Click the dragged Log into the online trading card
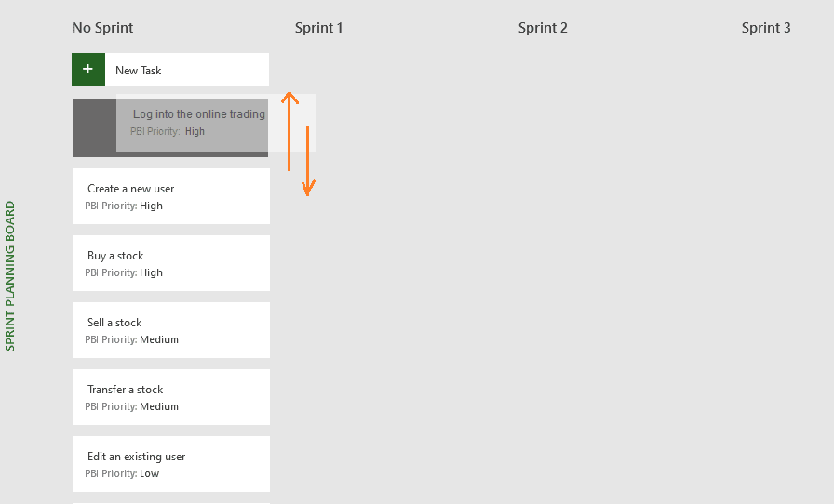 [x=216, y=123]
